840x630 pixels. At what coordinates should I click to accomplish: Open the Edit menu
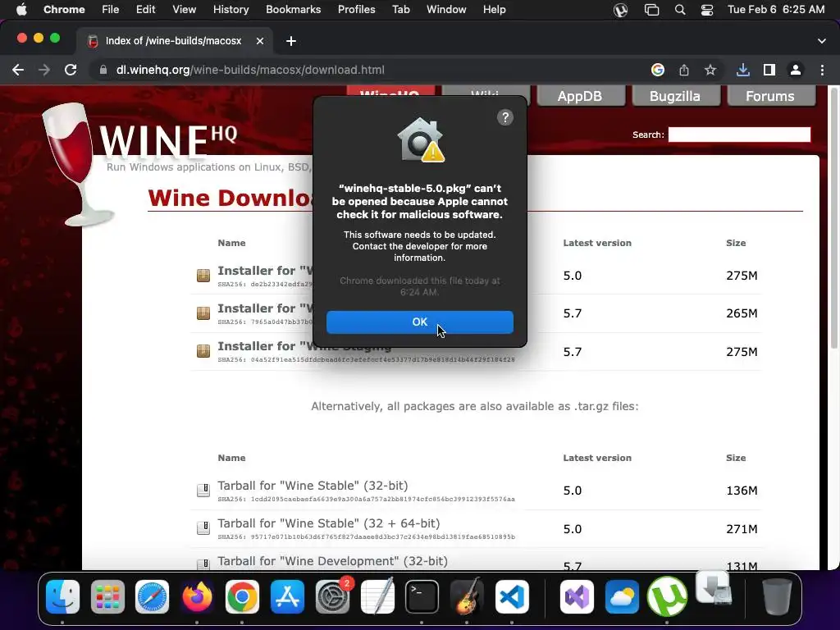pyautogui.click(x=145, y=9)
